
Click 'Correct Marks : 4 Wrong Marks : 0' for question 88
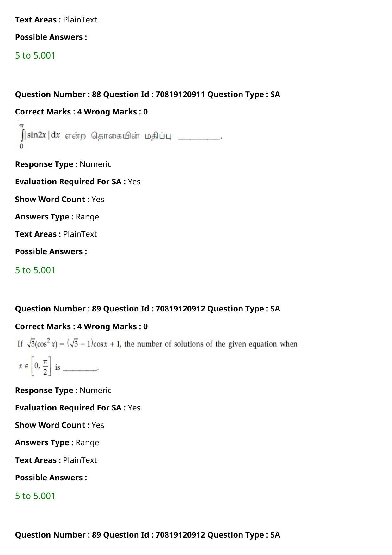coord(81,112)
